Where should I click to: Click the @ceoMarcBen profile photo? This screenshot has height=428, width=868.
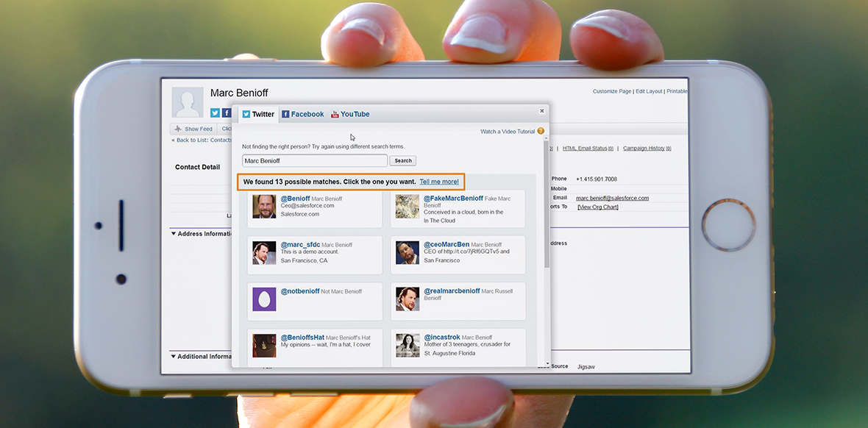(x=407, y=253)
